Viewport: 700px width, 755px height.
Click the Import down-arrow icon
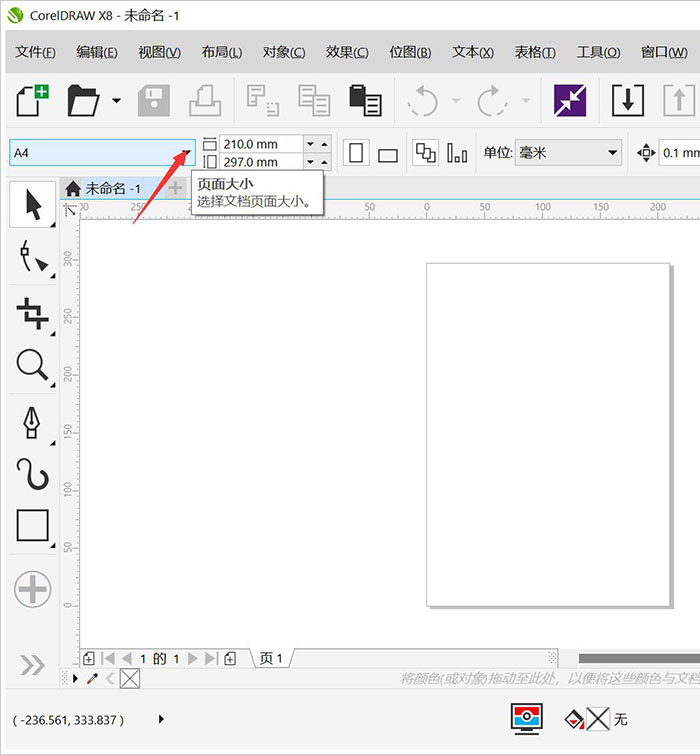point(628,100)
